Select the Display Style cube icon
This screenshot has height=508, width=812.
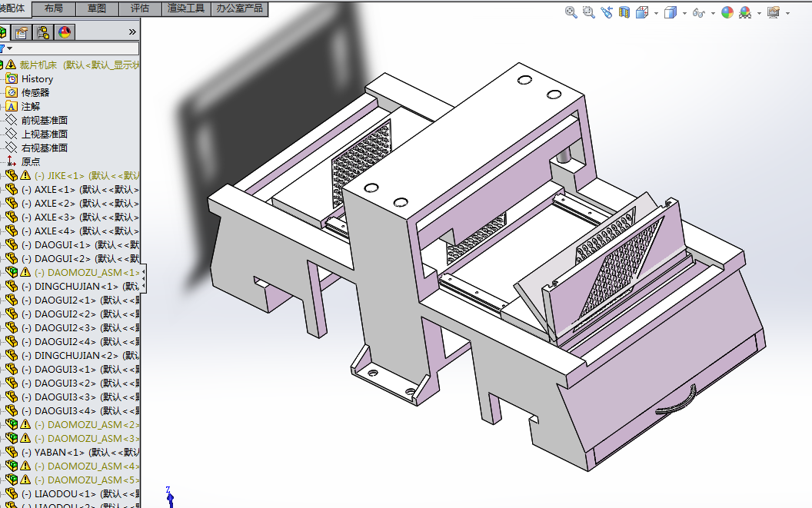pyautogui.click(x=669, y=12)
